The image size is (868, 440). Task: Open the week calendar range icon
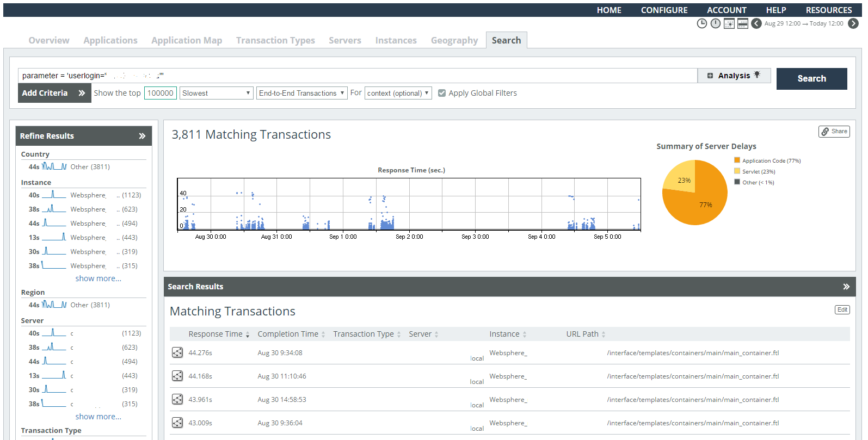[743, 23]
